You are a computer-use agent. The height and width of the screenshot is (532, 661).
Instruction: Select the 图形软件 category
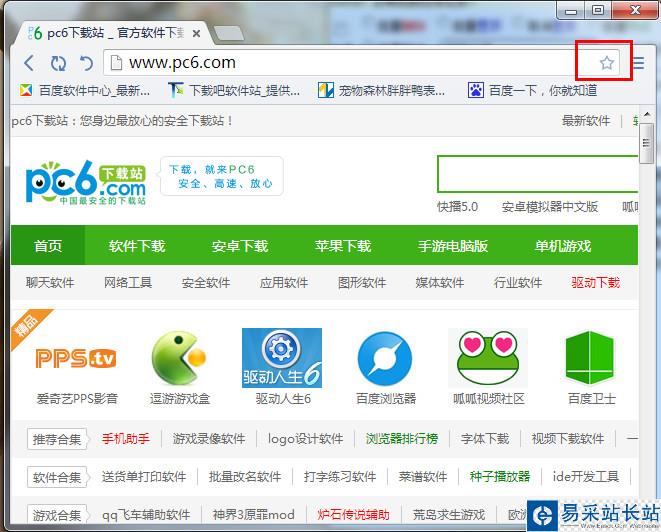[x=362, y=282]
